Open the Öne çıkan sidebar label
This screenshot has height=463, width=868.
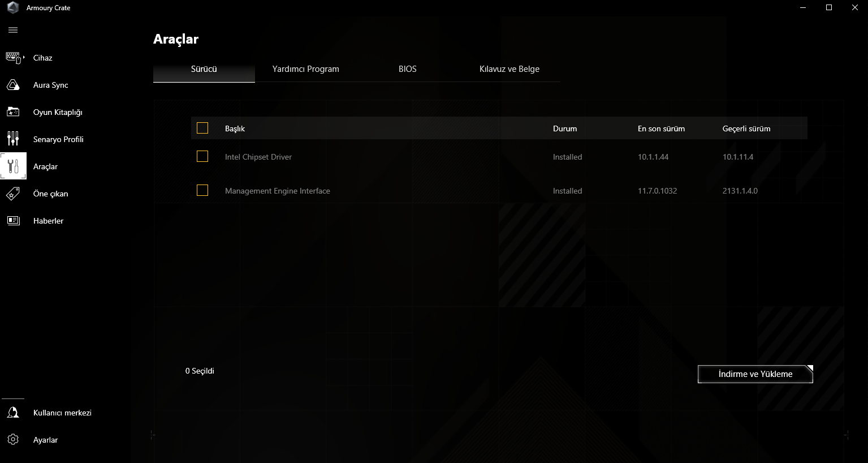[x=51, y=194]
